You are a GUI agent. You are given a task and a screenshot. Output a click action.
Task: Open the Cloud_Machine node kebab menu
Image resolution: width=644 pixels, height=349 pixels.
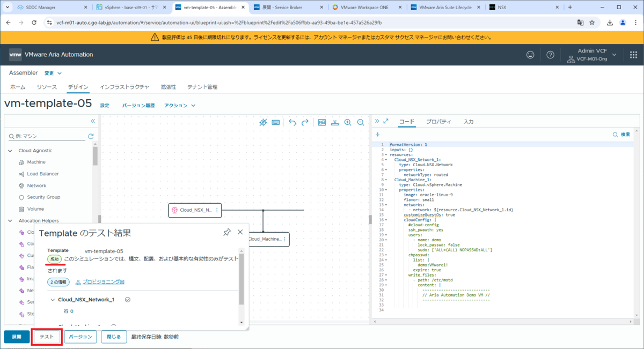pos(284,239)
